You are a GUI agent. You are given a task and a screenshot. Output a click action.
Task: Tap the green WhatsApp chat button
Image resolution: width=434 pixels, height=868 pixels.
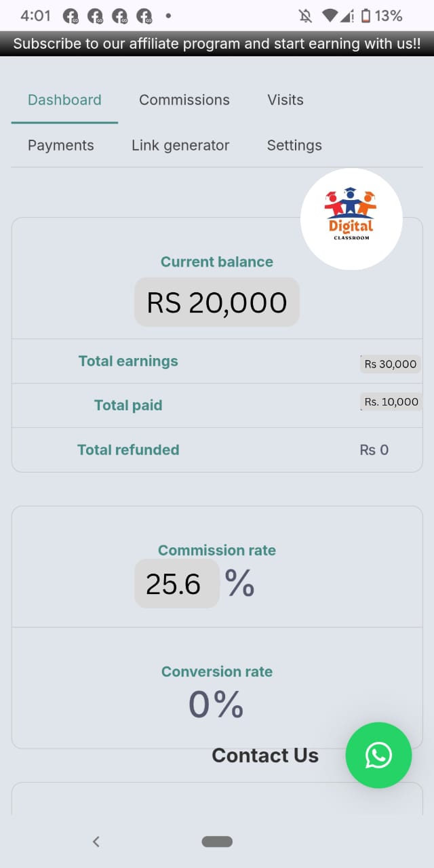click(x=378, y=755)
